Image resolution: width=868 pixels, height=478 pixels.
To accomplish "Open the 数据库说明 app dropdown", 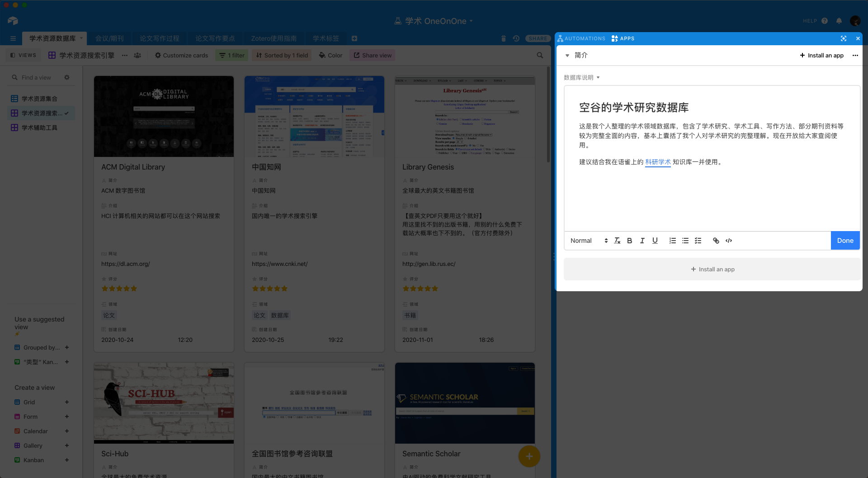I will 581,77.
